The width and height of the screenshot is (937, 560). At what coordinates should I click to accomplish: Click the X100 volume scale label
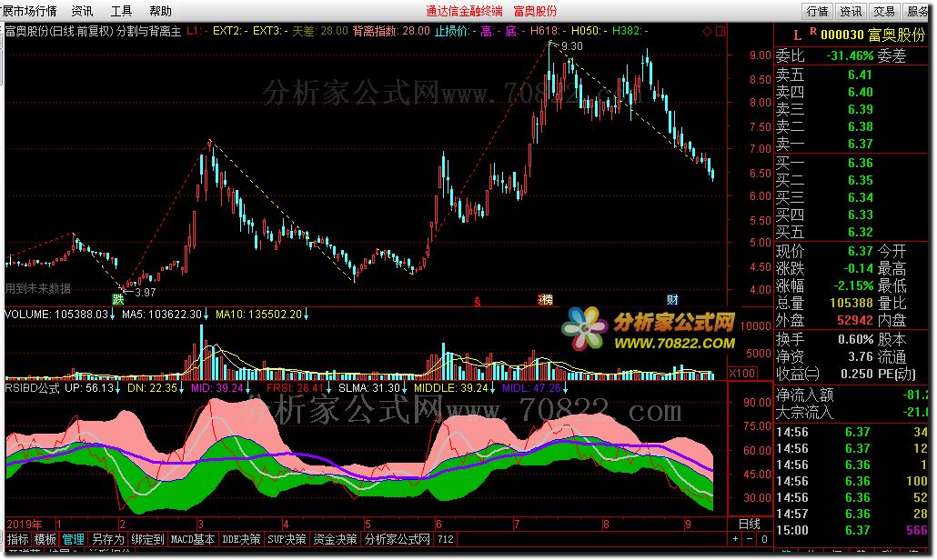(742, 373)
